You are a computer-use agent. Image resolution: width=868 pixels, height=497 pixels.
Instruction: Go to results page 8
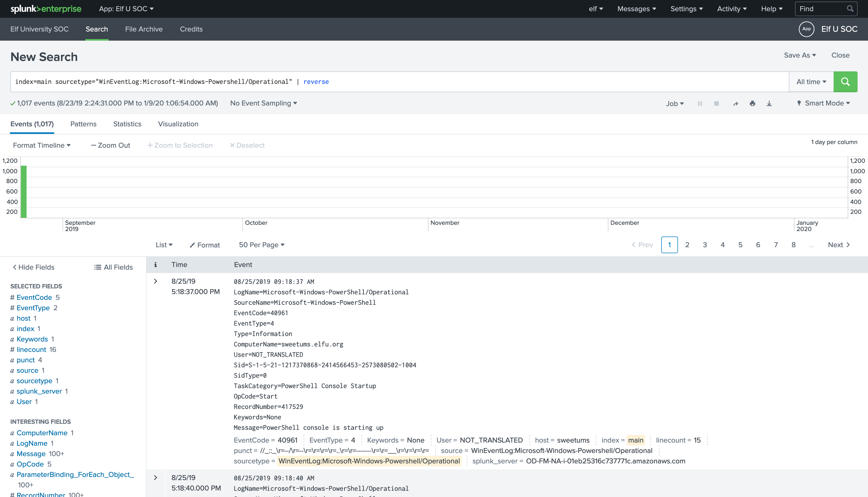[793, 245]
